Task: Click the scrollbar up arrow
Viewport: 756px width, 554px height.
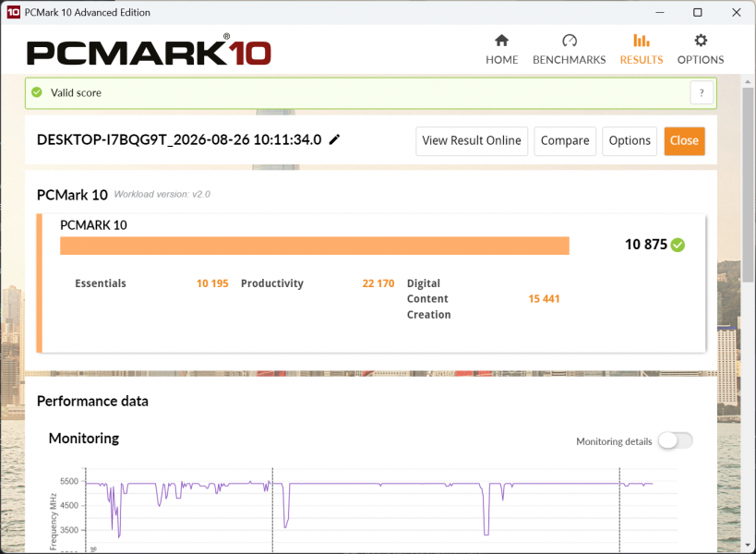Action: coord(748,81)
